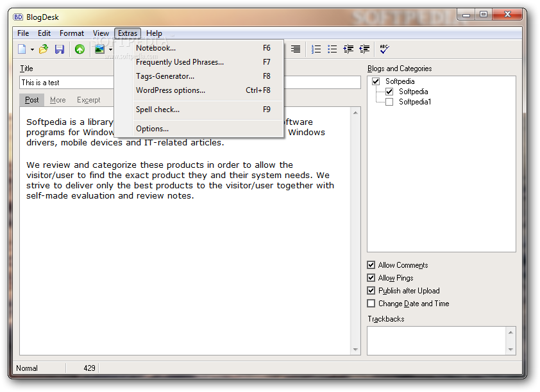Apply bulleted list formatting
This screenshot has height=392, width=540.
tap(332, 49)
